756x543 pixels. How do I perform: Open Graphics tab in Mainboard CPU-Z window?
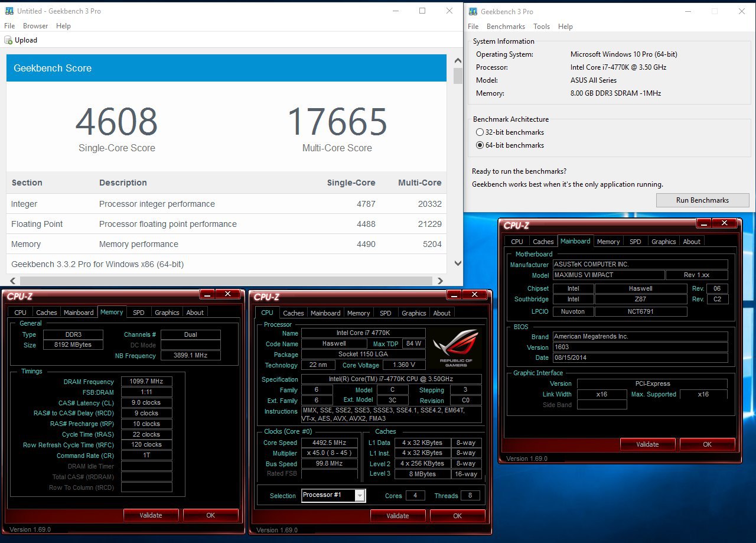click(663, 242)
